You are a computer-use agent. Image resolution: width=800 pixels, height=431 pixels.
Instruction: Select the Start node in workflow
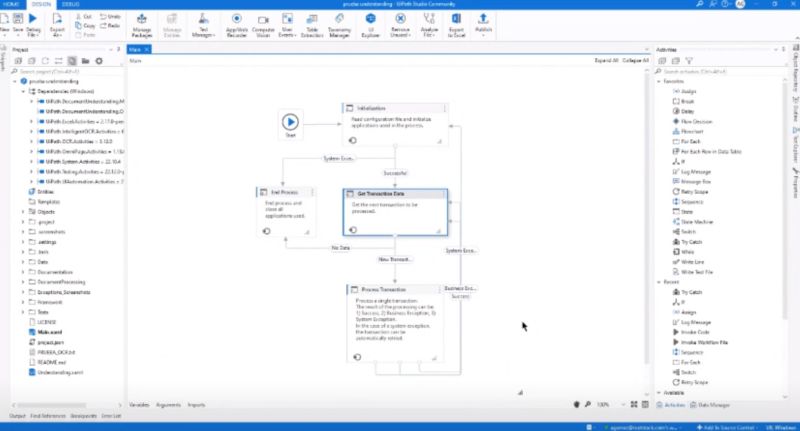pos(290,122)
